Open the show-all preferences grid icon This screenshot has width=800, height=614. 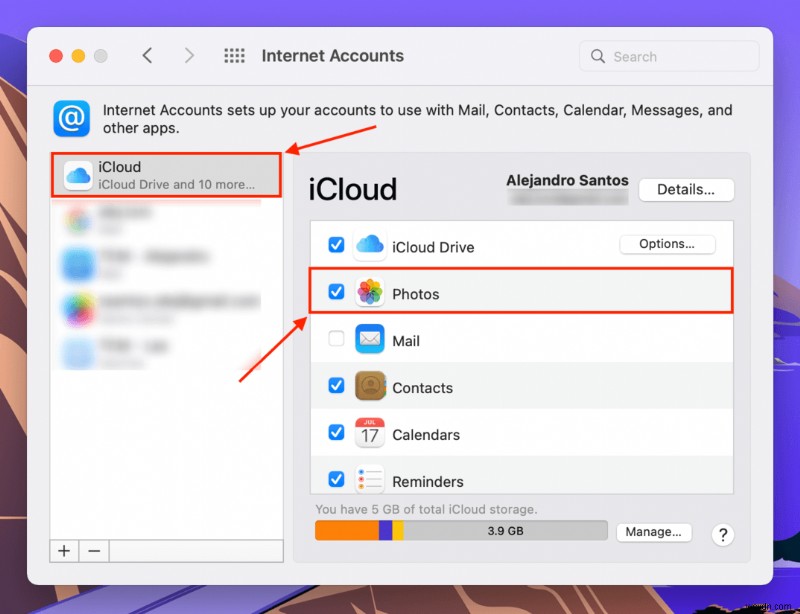pyautogui.click(x=234, y=56)
